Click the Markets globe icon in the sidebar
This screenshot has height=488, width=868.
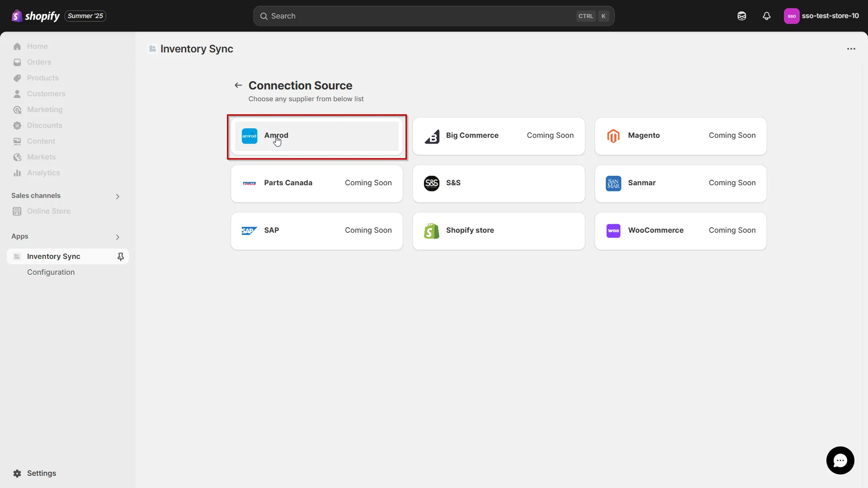point(17,157)
